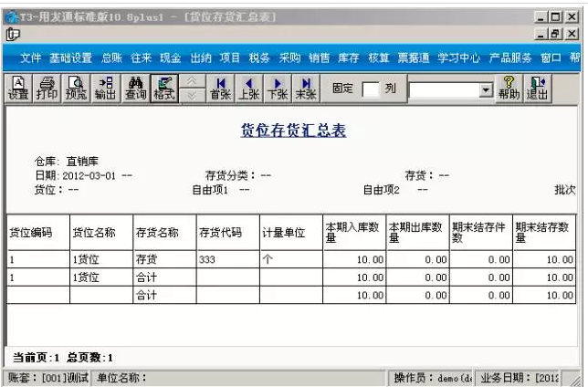Click the 账套 [001]测试 status bar entry
This screenshot has width=588, height=387.
point(47,378)
